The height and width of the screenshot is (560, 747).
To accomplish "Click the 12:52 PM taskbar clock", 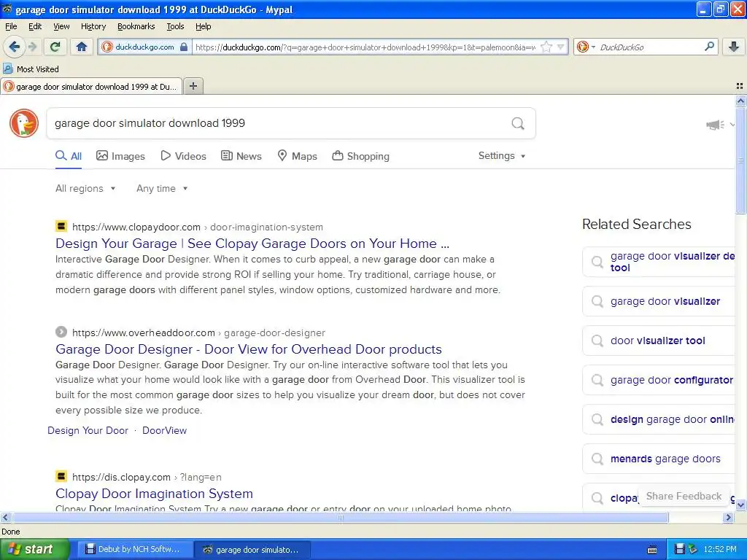I will pyautogui.click(x=720, y=550).
